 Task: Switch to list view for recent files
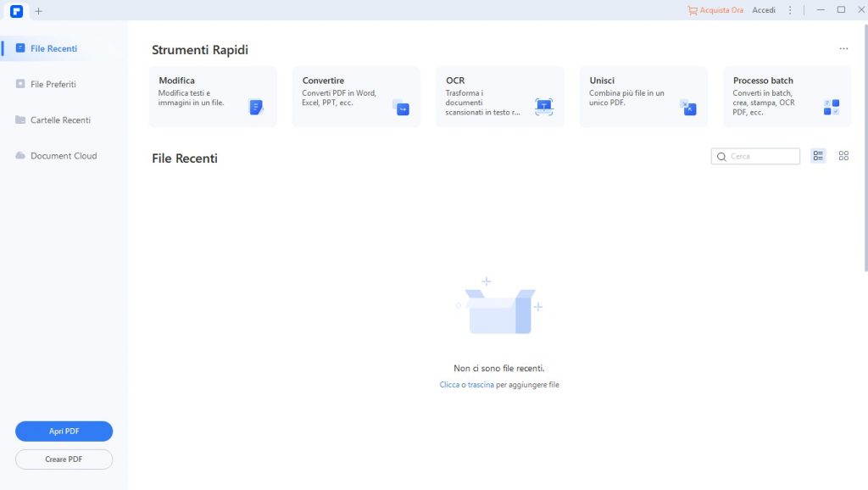(x=817, y=156)
